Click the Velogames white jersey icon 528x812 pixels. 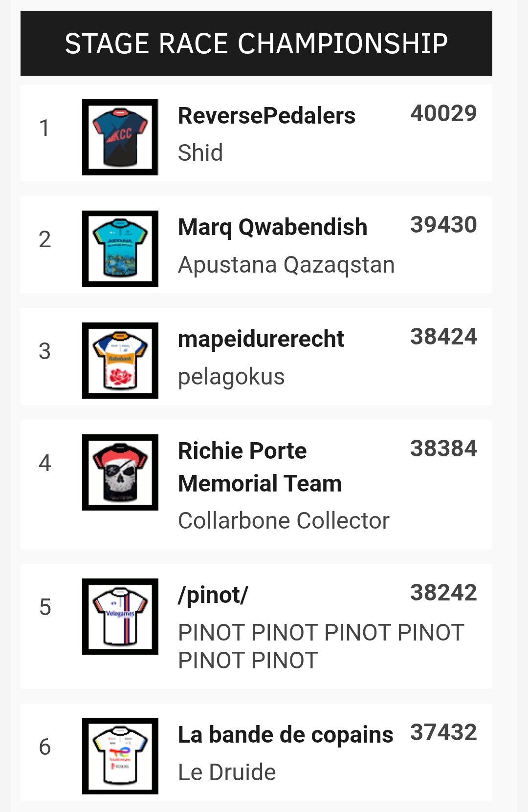[x=120, y=617]
